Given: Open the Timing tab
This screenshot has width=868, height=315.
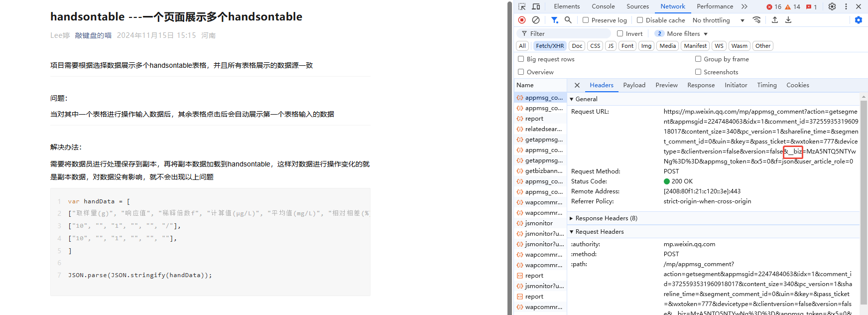Looking at the screenshot, I should [767, 85].
